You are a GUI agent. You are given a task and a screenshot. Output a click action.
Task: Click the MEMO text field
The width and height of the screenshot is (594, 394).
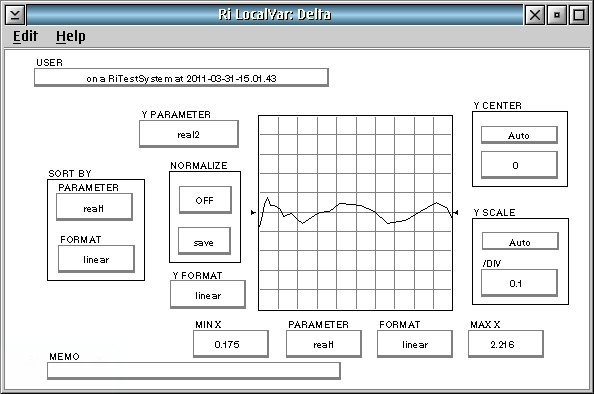click(x=194, y=371)
